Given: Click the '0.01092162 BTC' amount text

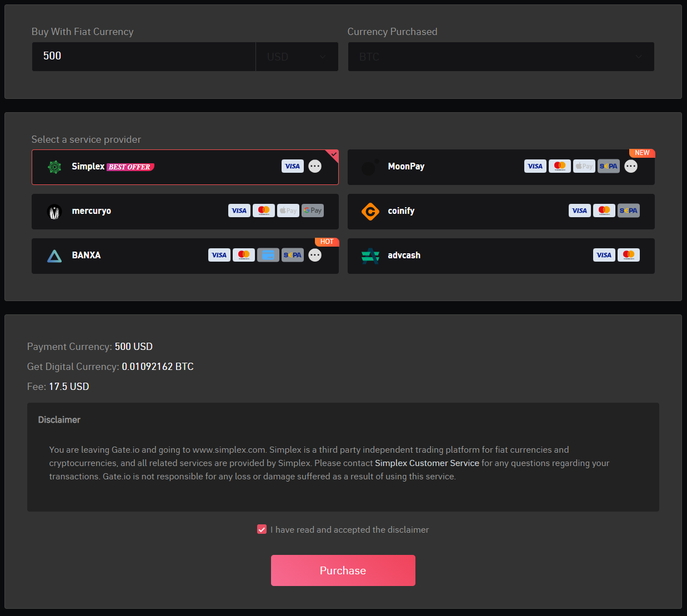Looking at the screenshot, I should tap(158, 367).
